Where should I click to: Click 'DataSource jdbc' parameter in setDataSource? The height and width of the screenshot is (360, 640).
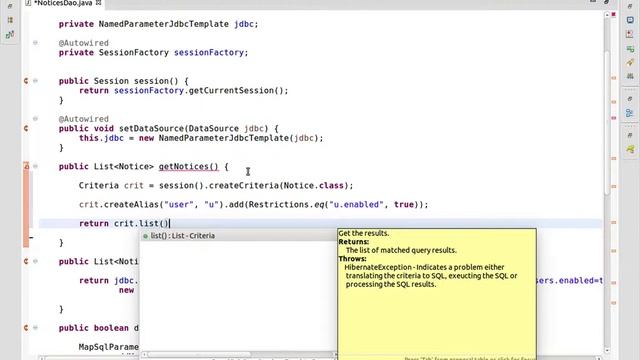tap(226, 129)
